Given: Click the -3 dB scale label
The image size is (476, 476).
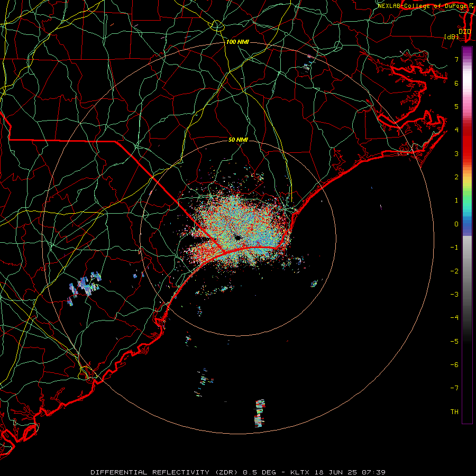Looking at the screenshot, I should tap(454, 295).
